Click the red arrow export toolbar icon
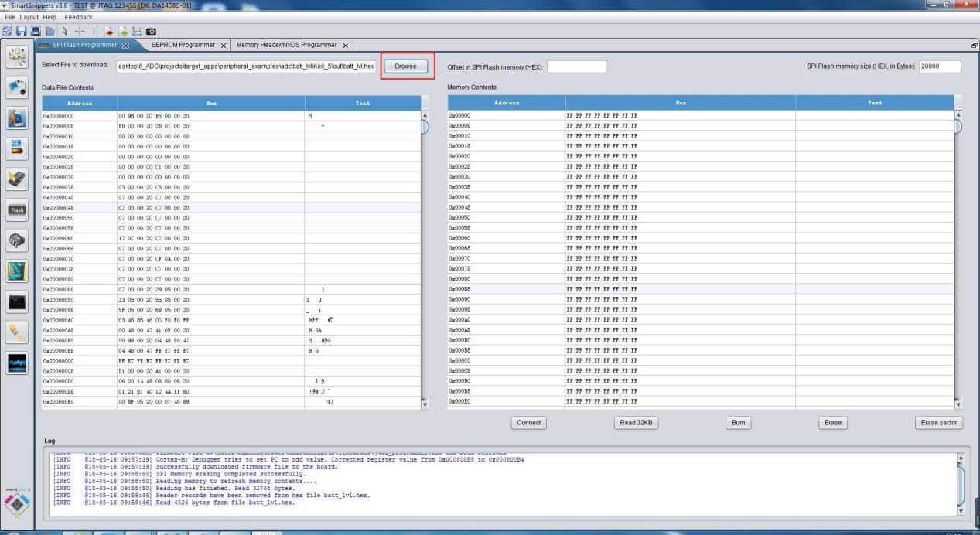This screenshot has width=980, height=535. click(109, 32)
